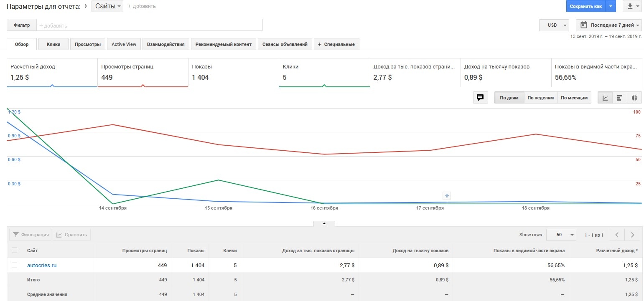Viewport: 644px width, 301px height.
Task: Go to previous page of table rows
Action: [617, 235]
